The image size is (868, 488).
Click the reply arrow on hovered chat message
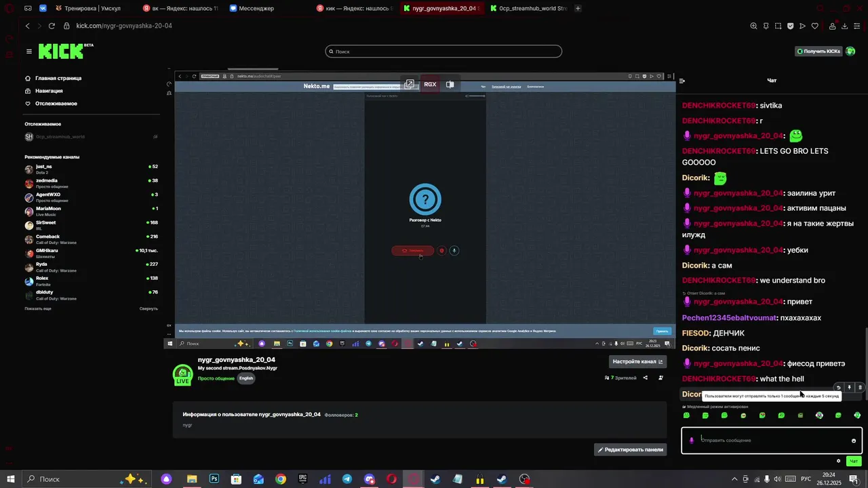click(x=838, y=388)
